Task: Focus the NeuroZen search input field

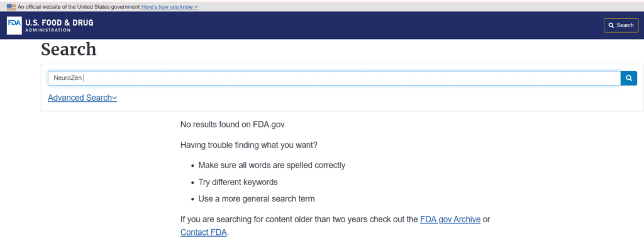Action: (x=334, y=78)
